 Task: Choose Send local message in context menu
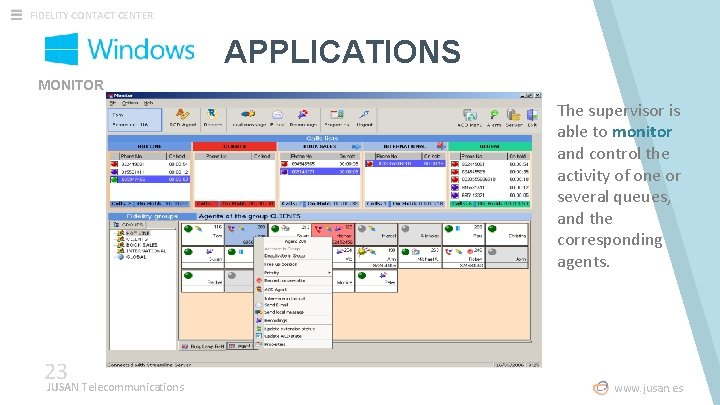(x=293, y=312)
